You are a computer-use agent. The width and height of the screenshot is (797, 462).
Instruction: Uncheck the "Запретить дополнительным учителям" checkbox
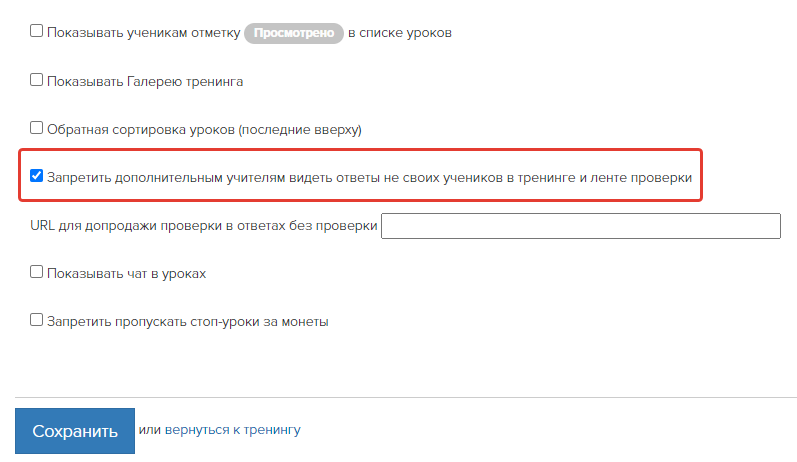(x=36, y=176)
